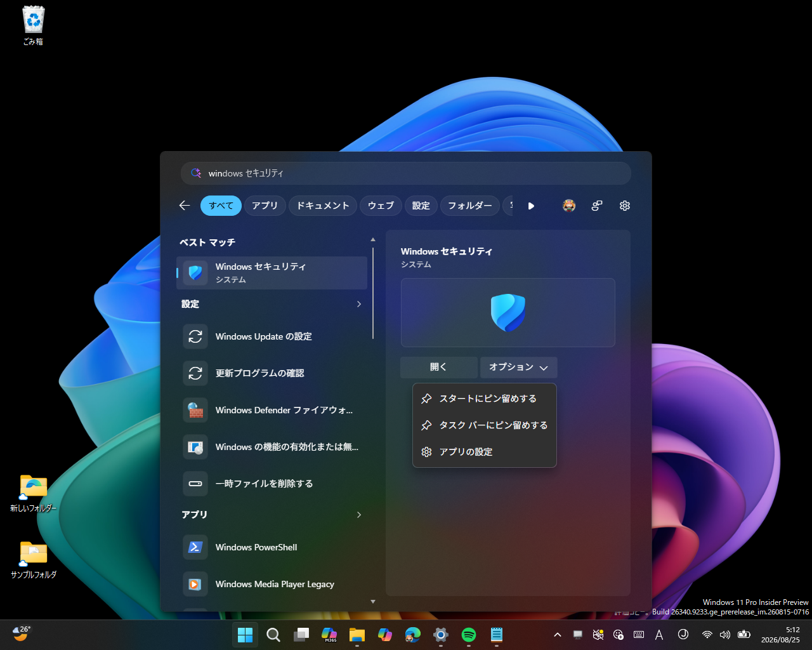This screenshot has width=812, height=650.
Task: Choose 一時ファイルを削除する result
Action: coord(272,484)
